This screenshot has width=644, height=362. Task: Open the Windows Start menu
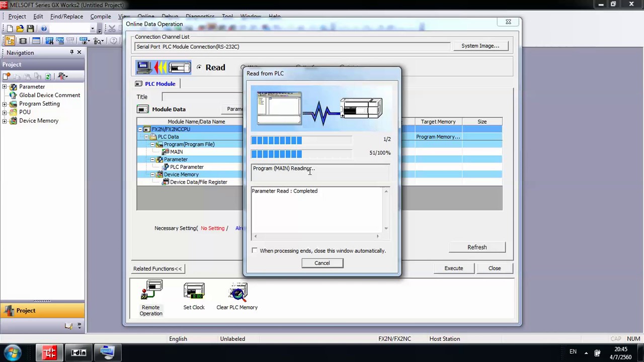[x=13, y=352]
